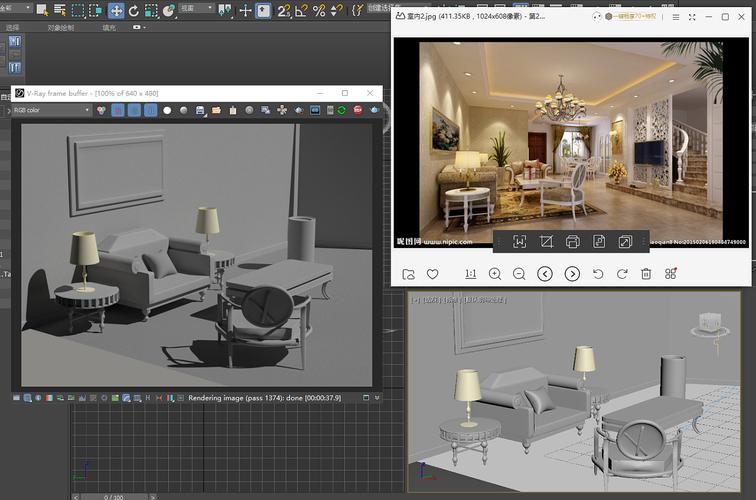This screenshot has width=756, height=500.
Task: Print image using printer overlay icon
Action: (x=573, y=242)
